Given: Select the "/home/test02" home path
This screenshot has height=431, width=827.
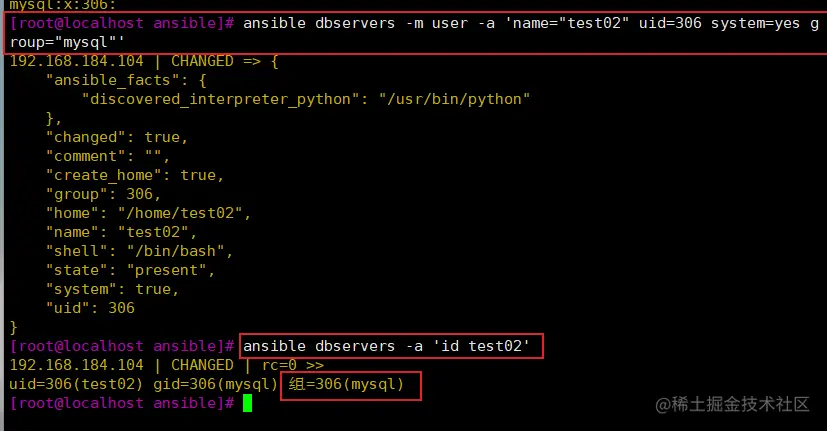Looking at the screenshot, I should pos(180,213).
